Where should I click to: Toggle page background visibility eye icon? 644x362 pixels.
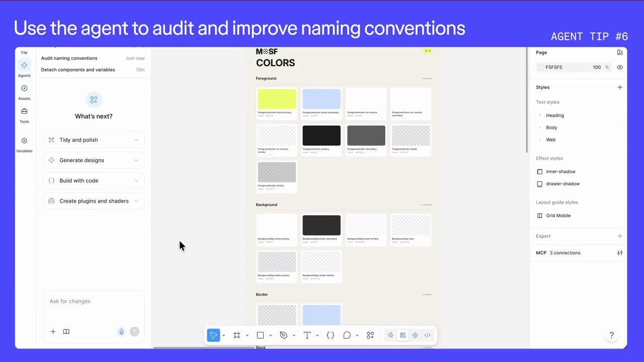pyautogui.click(x=620, y=67)
